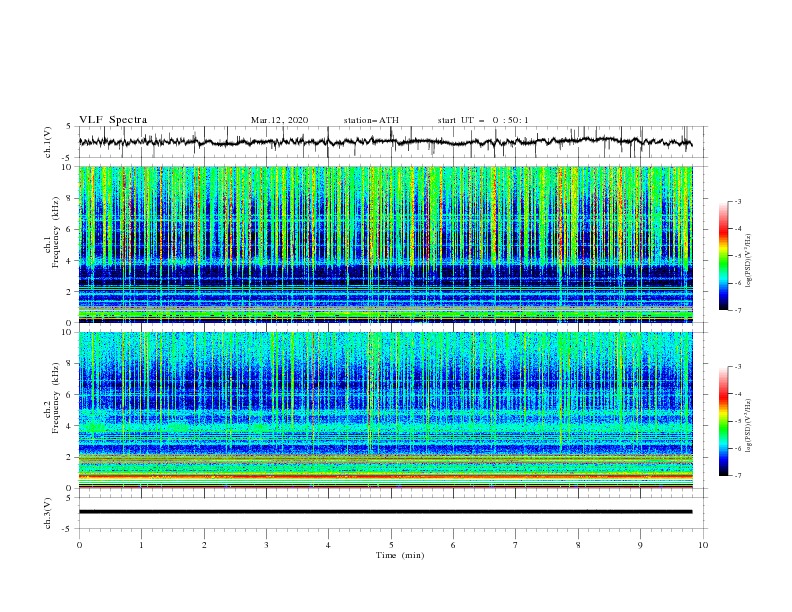Click the '-3' value on the upper colorbar
Screen dimensions: 792x612
[737, 201]
